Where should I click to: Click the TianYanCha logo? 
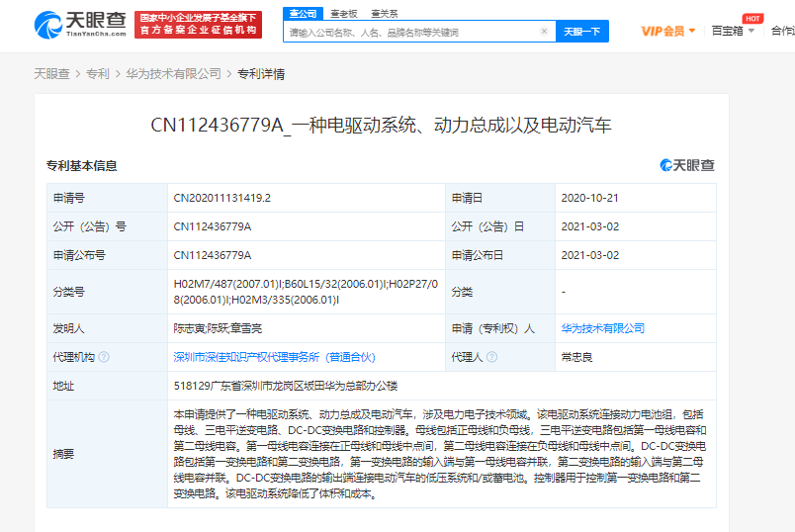tap(80, 25)
